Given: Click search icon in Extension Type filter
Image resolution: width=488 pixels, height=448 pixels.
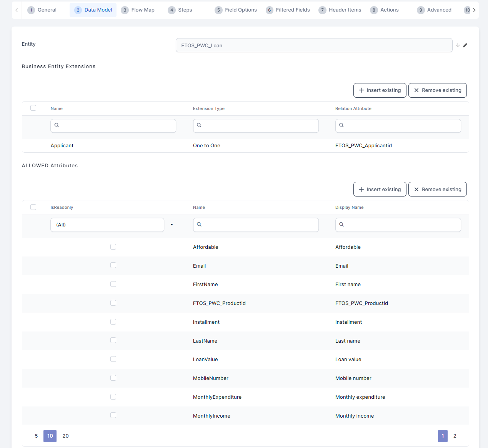Looking at the screenshot, I should [199, 125].
